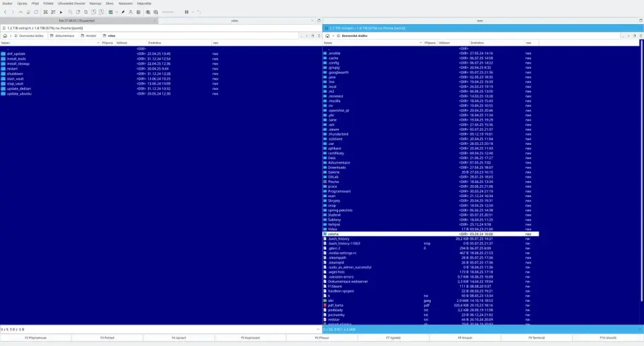Open the Nápověda menu
The width and height of the screenshot is (644, 346).
click(x=144, y=3)
